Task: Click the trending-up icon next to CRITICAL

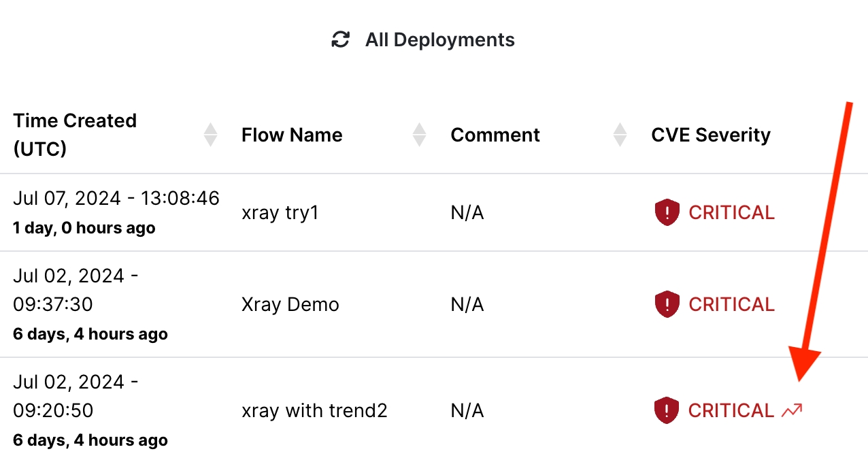Action: (792, 410)
